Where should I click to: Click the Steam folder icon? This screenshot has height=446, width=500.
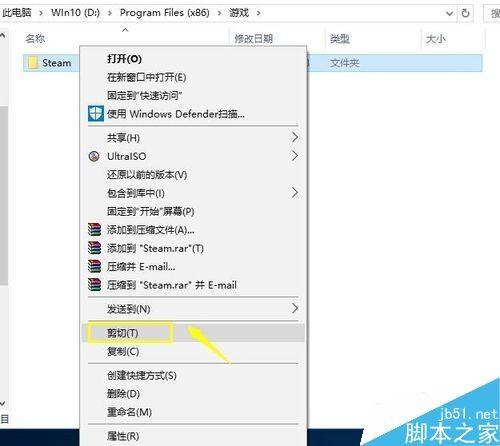click(x=33, y=63)
